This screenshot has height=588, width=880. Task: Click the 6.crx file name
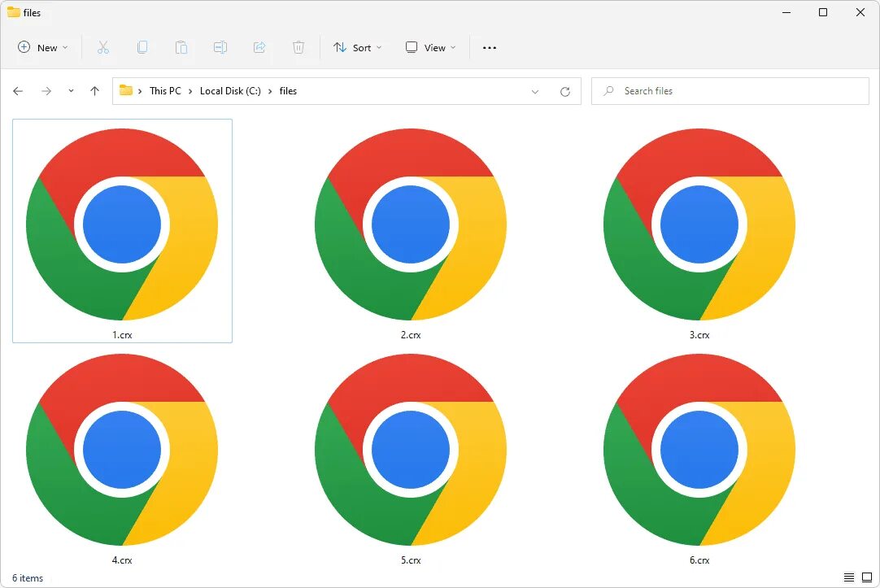pos(699,560)
